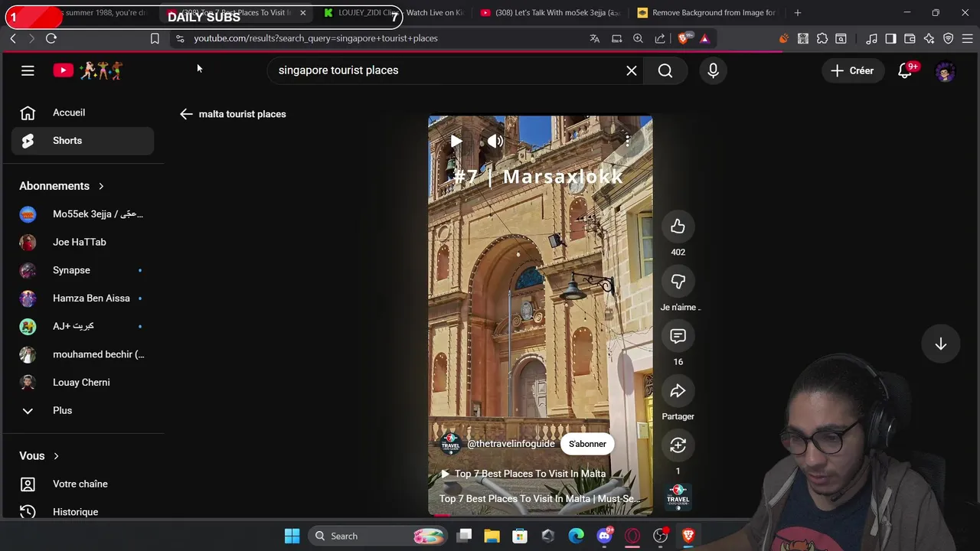Open the Mo55ek 3ejja channel

pos(83,214)
